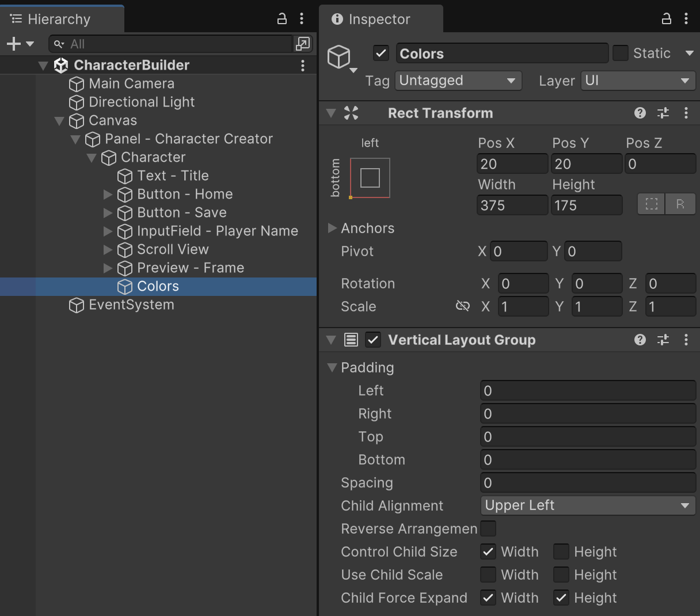
Task: Open the Tag dropdown showing Untagged
Action: pyautogui.click(x=458, y=81)
